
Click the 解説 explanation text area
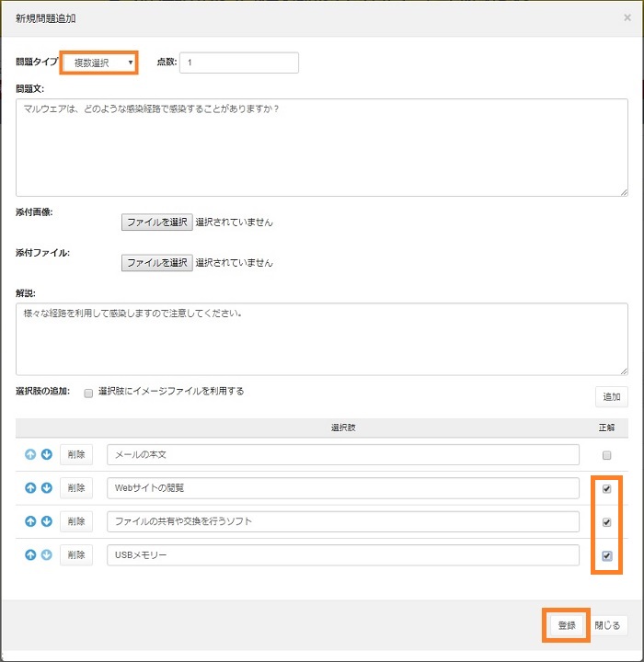coord(321,338)
